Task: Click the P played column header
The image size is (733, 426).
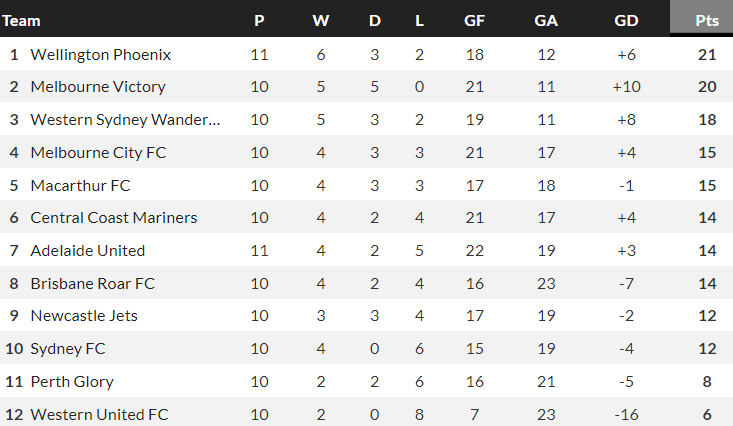Action: pyautogui.click(x=260, y=19)
